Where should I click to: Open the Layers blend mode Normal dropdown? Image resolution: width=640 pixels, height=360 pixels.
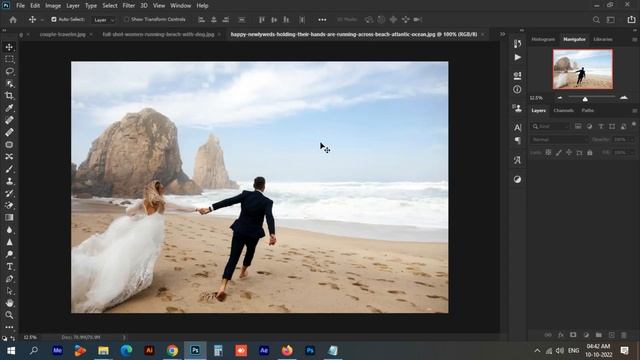[x=559, y=140]
